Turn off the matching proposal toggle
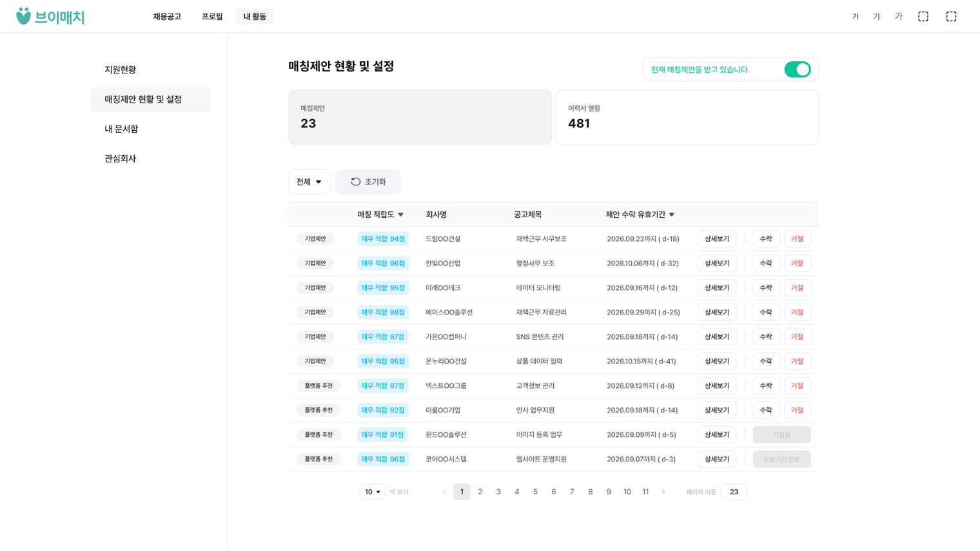The width and height of the screenshot is (980, 551). (798, 70)
